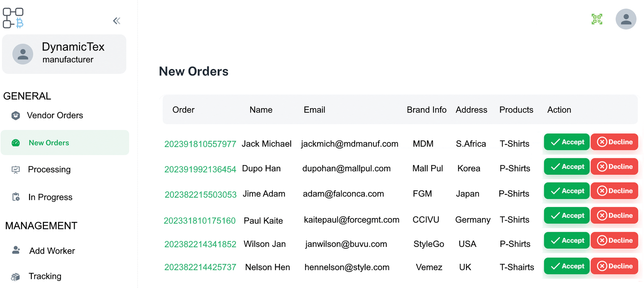Accept Jack Michael's order
This screenshot has width=644, height=288.
pos(566,142)
